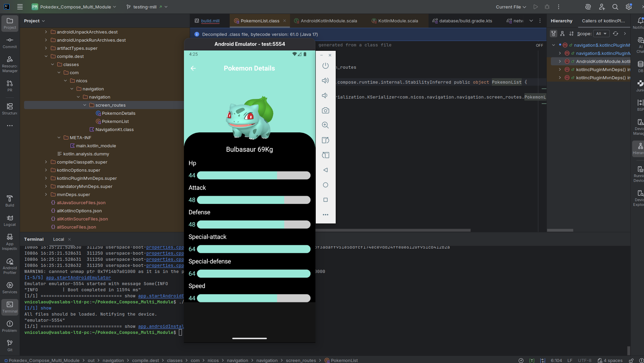
Task: Open the main hamburger menu
Action: (x=20, y=7)
